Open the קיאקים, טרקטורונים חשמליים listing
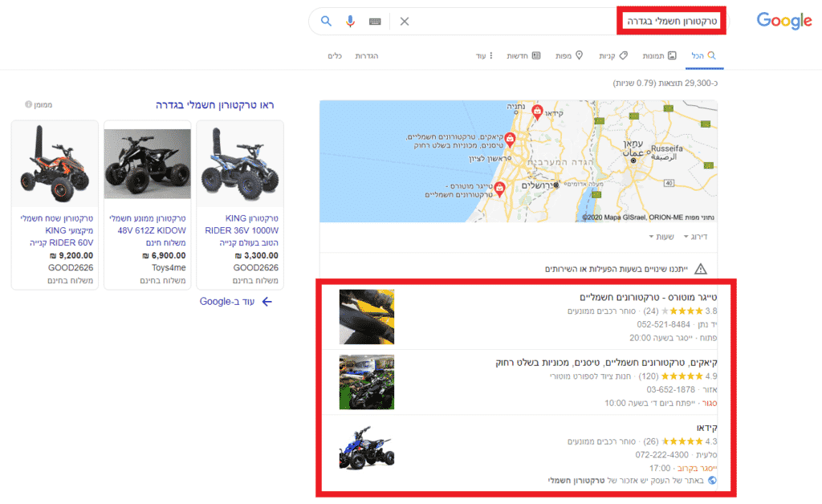The height and width of the screenshot is (504, 822). pyautogui.click(x=607, y=363)
